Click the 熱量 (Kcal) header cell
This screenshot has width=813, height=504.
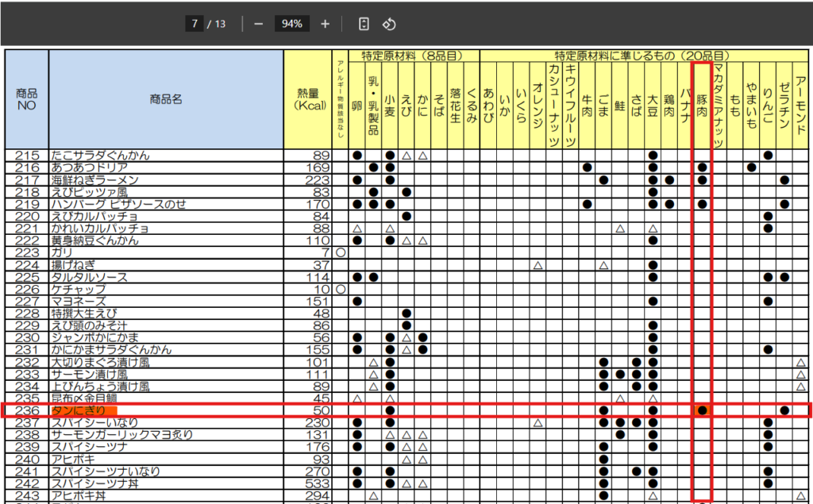click(308, 99)
